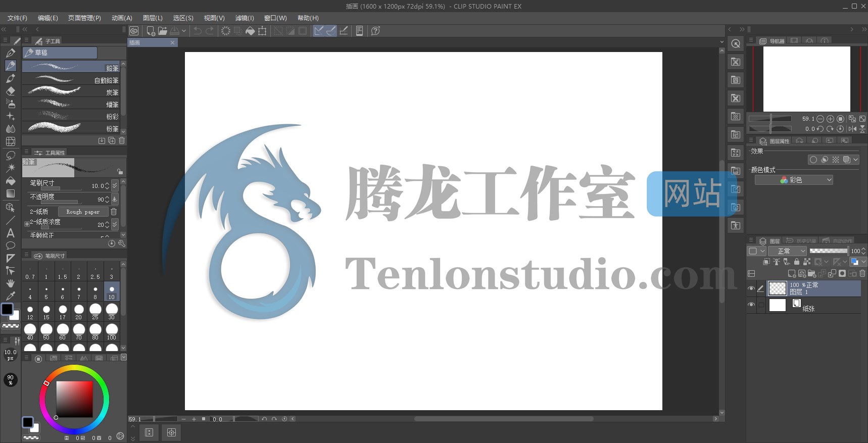This screenshot has height=443, width=868.
Task: Choose the 炭筆 charcoal sub tool
Action: click(71, 91)
